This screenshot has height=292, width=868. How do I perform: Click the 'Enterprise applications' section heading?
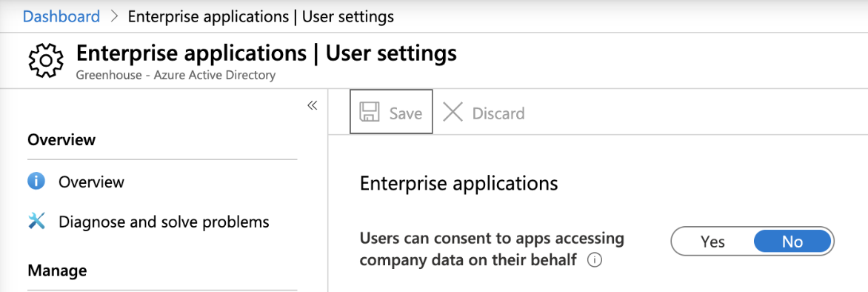(459, 183)
